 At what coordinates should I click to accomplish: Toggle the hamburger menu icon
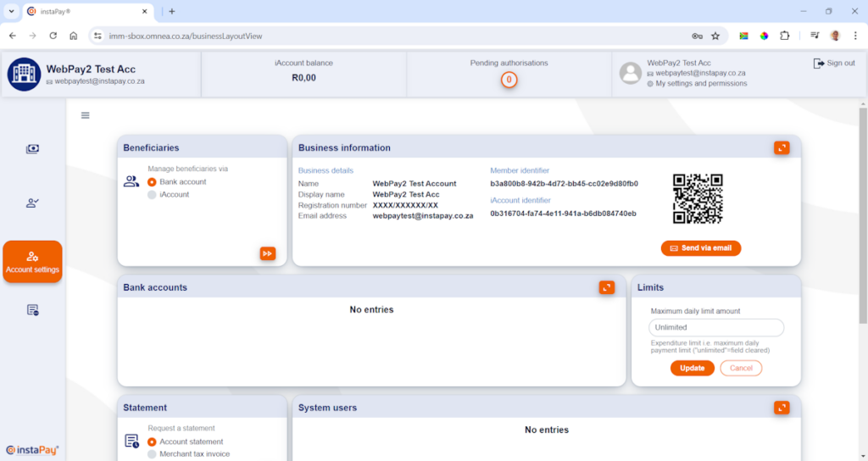coord(86,115)
